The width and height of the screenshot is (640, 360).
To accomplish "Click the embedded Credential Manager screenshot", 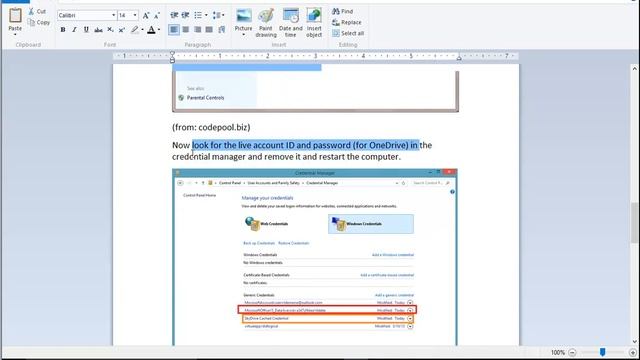I will (315, 257).
